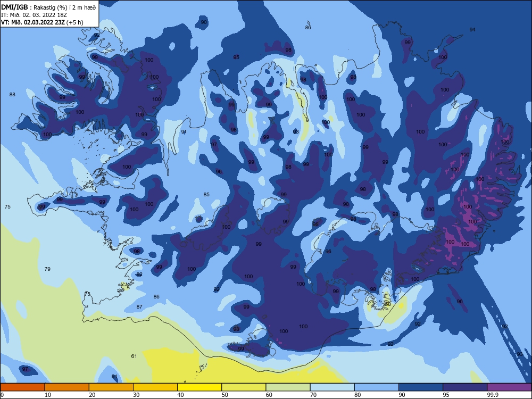The width and height of the screenshot is (532, 399).
Task: Click legend tick label '70'
Action: point(313,395)
